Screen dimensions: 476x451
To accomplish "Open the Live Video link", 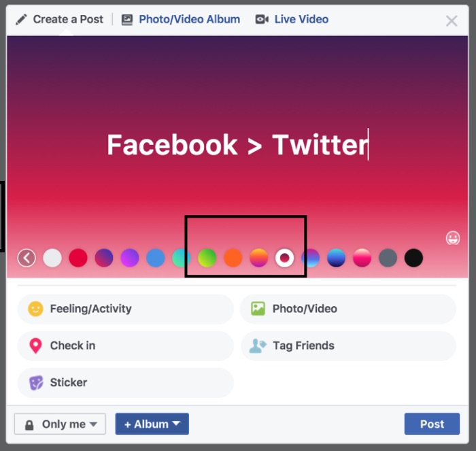I will pos(301,20).
